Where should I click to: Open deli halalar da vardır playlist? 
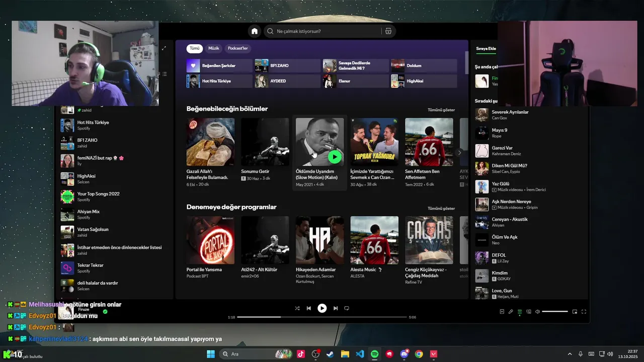click(115, 286)
